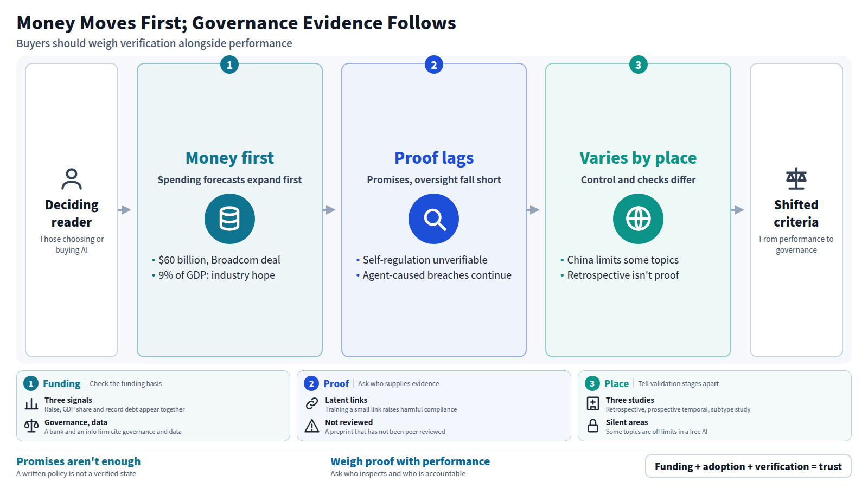This screenshot has height=488, width=868.
Task: Click the Varies by place heading
Action: 638,158
